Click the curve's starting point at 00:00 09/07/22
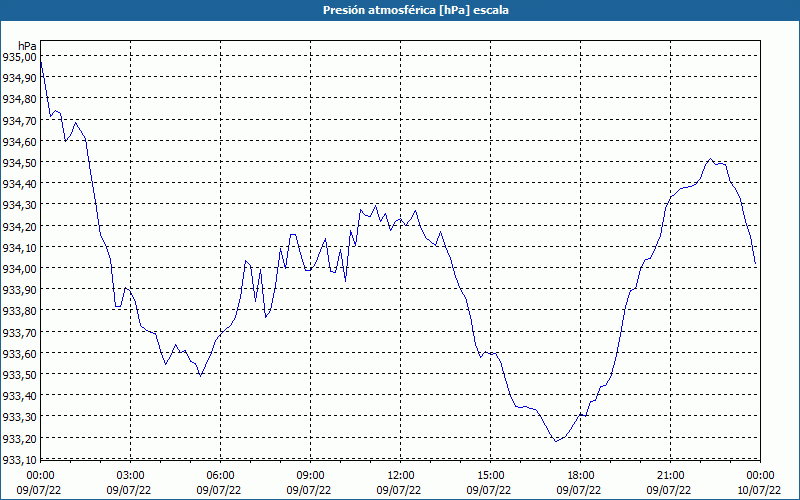The image size is (800, 500). [41, 61]
